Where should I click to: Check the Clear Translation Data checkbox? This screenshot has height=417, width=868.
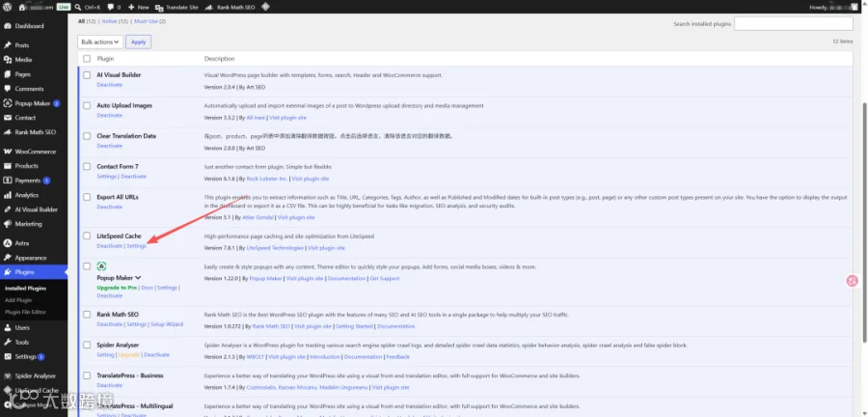(87, 136)
